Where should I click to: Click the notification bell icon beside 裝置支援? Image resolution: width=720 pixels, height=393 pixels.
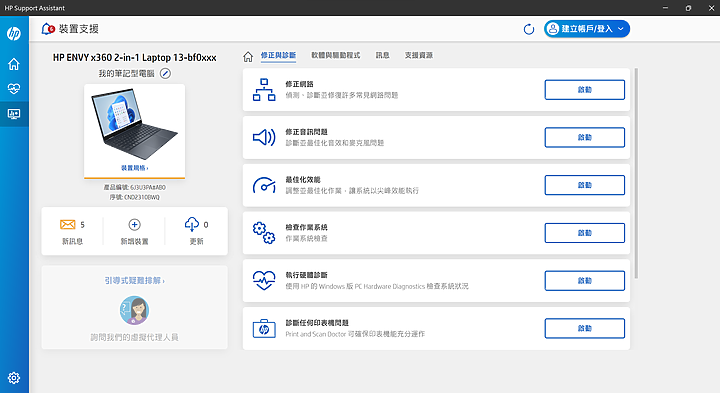click(48, 29)
